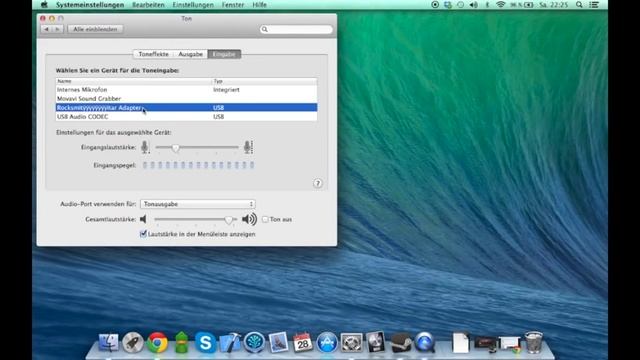Click the Bluetooth menu bar icon
Screen dimensions: 640x360
tap(487, 5)
